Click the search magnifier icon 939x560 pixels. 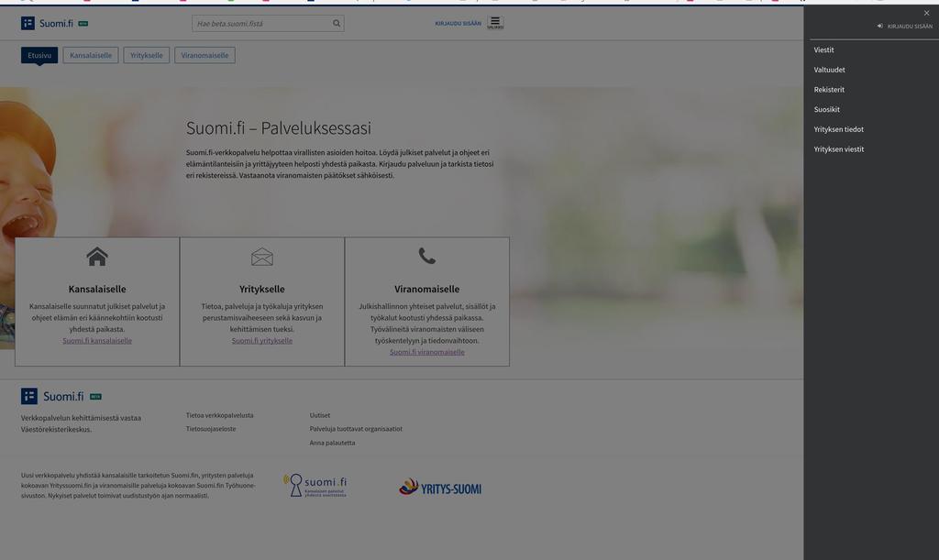tap(337, 23)
